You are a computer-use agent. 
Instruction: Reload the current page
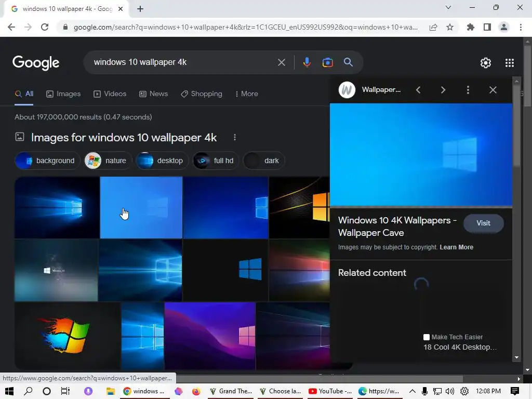pos(45,27)
